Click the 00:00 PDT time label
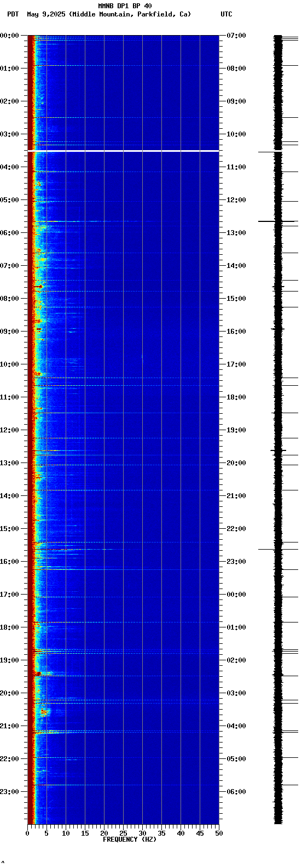Image resolution: width=302 pixels, height=868 pixels. 9,36
